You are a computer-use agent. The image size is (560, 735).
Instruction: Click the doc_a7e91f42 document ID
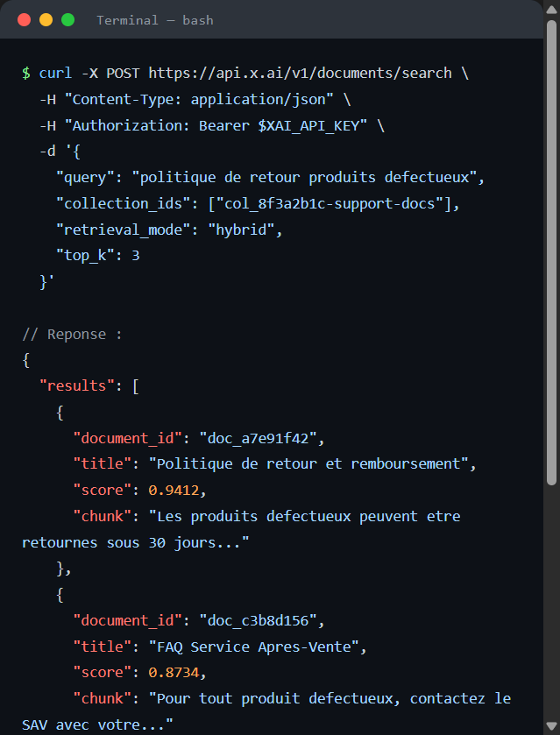pyautogui.click(x=258, y=438)
